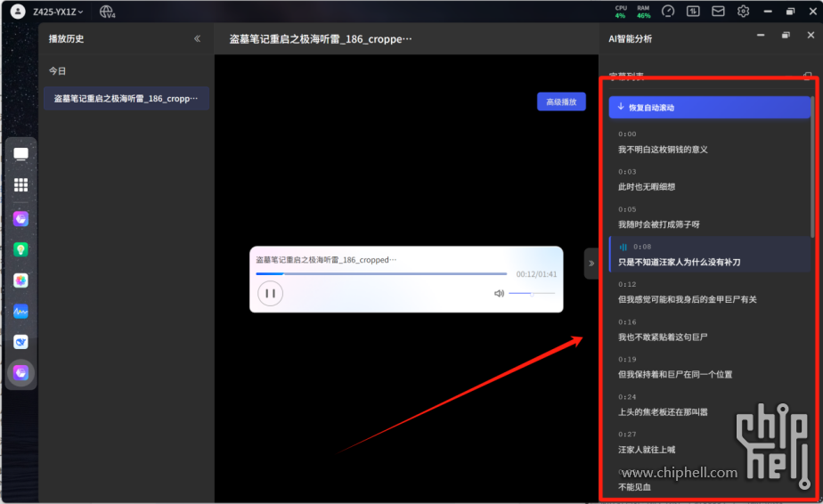Select the history entry 盗墓笔记重启之极海听雷_186
823x504 pixels.
pyautogui.click(x=126, y=99)
